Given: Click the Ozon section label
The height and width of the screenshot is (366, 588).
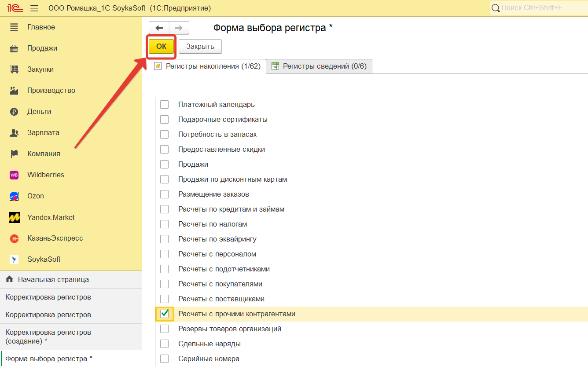Looking at the screenshot, I should point(36,196).
